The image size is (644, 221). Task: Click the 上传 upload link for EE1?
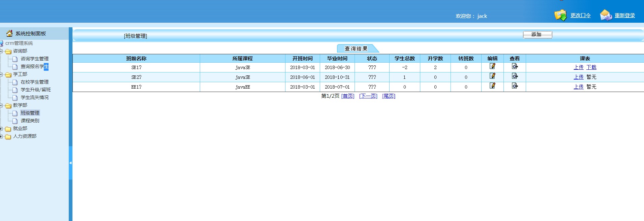pos(578,87)
